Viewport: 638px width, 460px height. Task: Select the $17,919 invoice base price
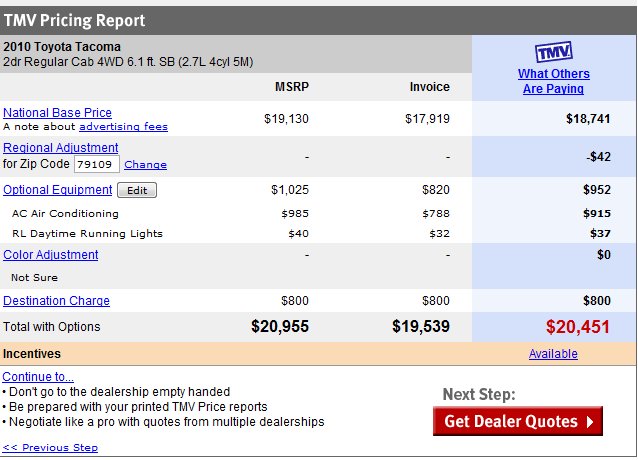427,119
